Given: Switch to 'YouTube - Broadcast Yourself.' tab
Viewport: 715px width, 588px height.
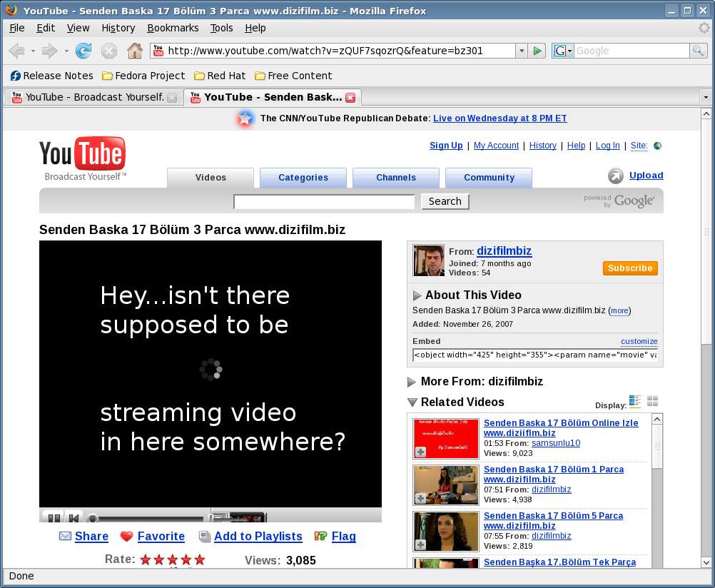Looking at the screenshot, I should (x=94, y=97).
